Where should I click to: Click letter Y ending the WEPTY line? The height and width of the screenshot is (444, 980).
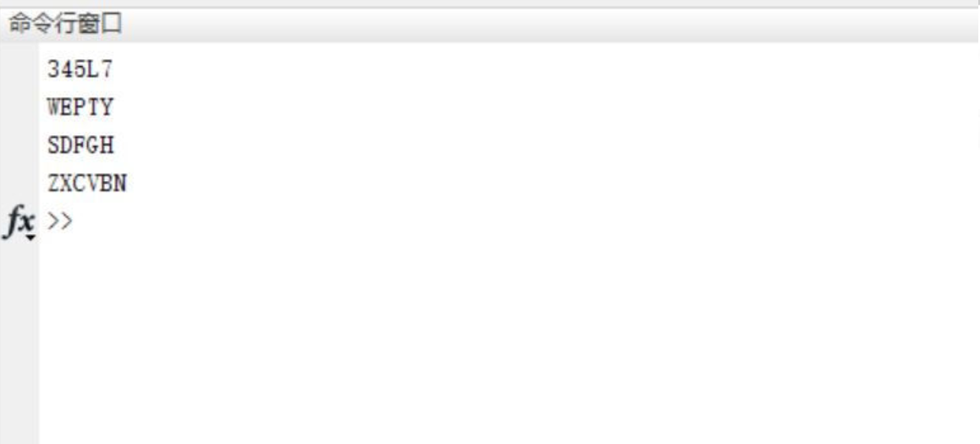point(107,107)
